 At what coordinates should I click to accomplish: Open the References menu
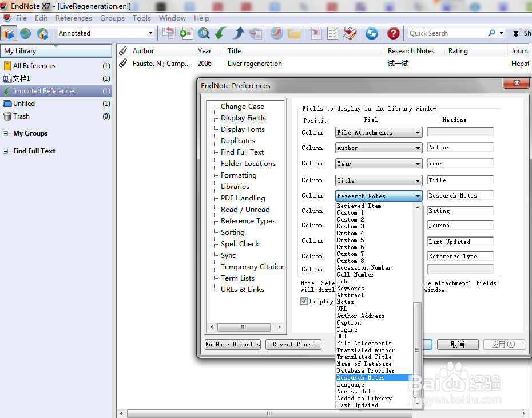(74, 18)
